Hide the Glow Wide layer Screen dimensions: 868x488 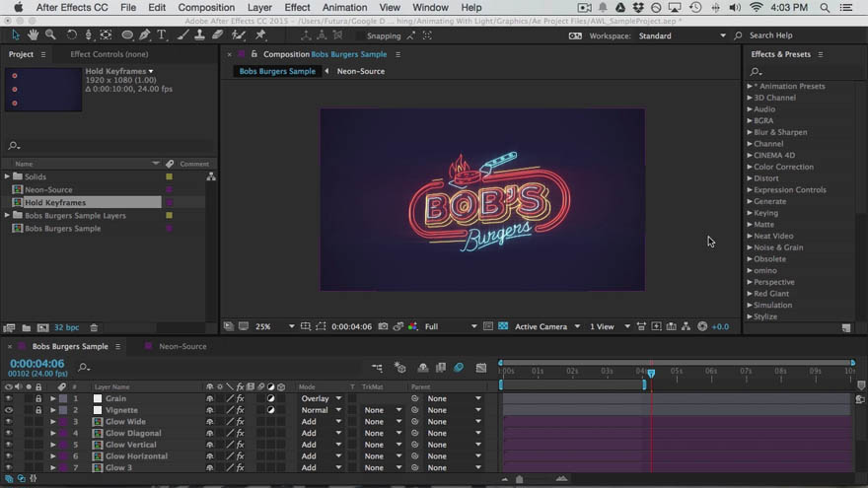coord(8,422)
